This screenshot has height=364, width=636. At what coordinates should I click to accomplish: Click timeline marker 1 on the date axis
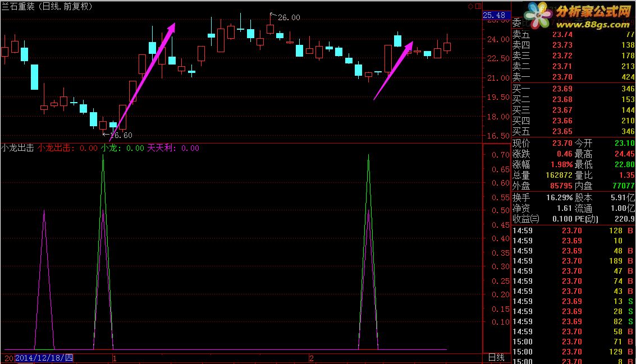pyautogui.click(x=115, y=358)
